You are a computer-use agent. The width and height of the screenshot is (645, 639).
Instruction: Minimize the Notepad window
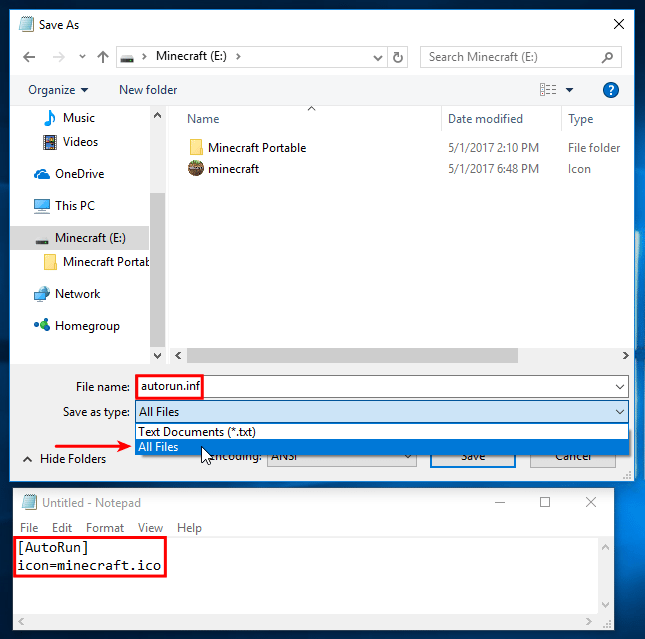[x=499, y=502]
